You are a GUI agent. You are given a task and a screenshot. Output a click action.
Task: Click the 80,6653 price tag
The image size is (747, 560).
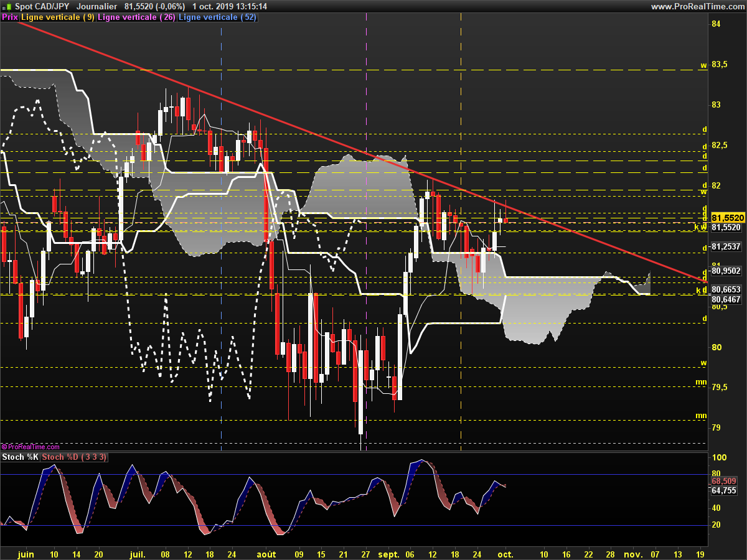point(726,289)
